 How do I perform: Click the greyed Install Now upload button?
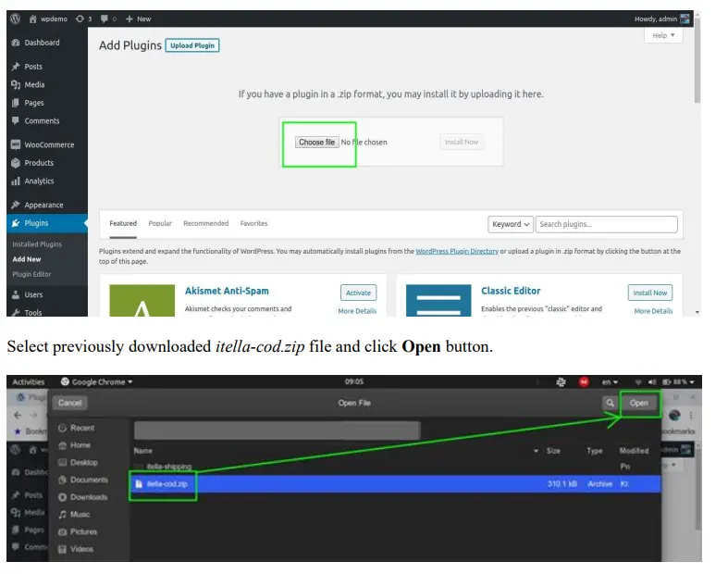462,143
